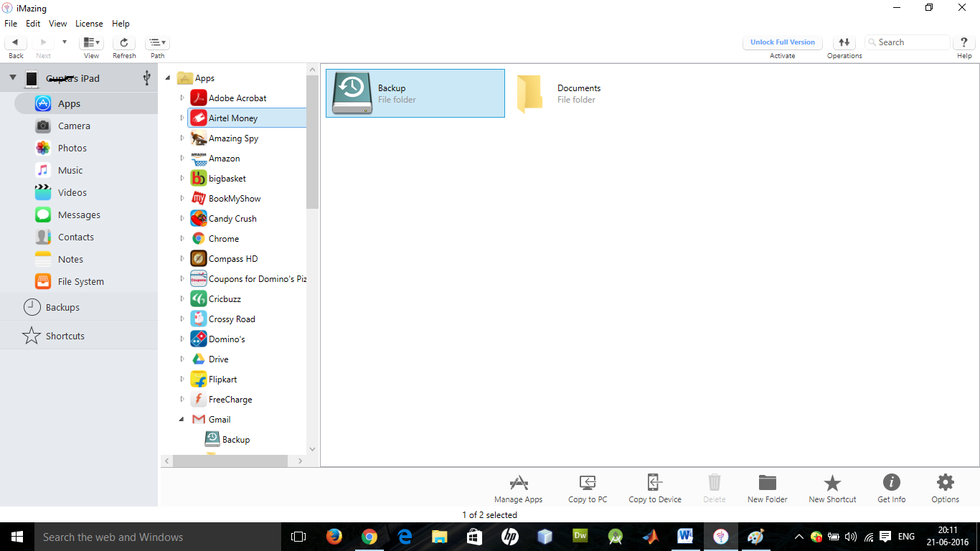Select Domino's in the app tree
980x551 pixels.
point(227,339)
